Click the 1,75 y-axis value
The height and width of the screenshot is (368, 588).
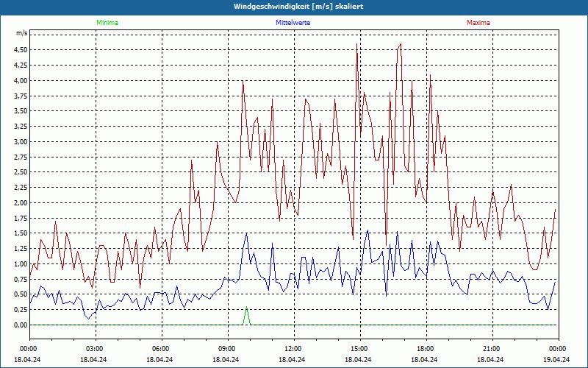pyautogui.click(x=21, y=219)
